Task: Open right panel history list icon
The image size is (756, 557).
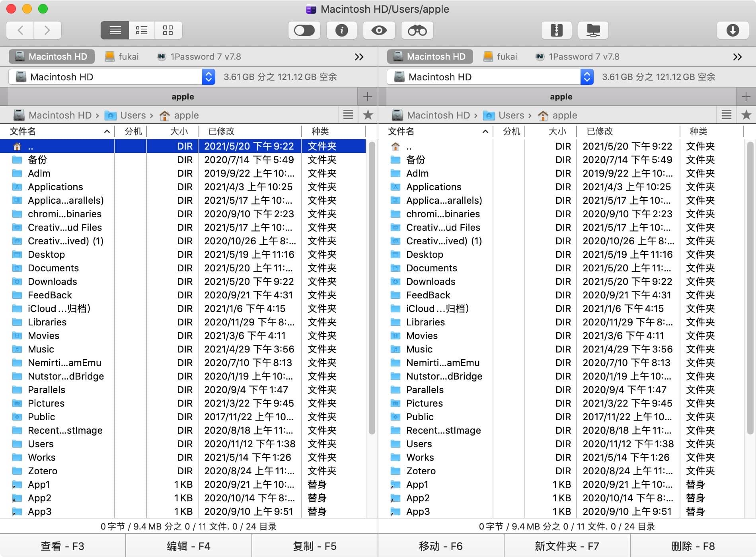Action: (727, 115)
